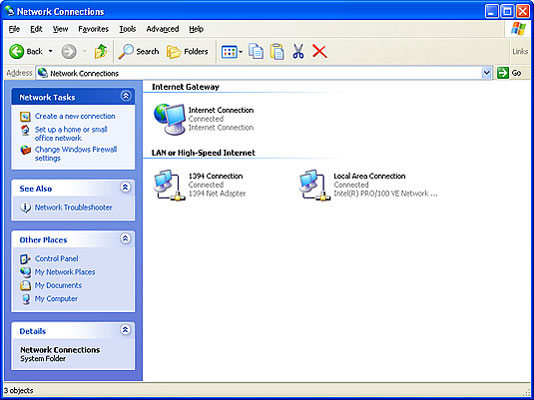Click the My Computer icon
This screenshot has height=400, width=534.
25,299
